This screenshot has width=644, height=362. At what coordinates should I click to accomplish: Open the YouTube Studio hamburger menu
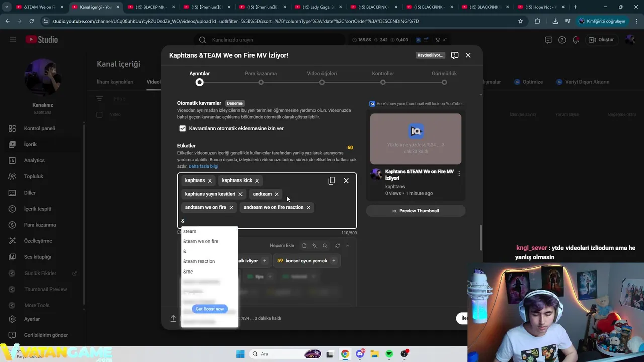click(13, 40)
